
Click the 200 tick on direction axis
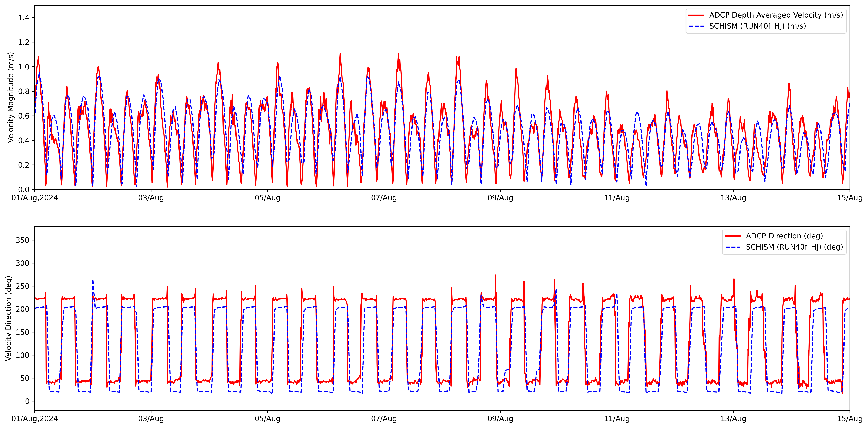point(23,309)
